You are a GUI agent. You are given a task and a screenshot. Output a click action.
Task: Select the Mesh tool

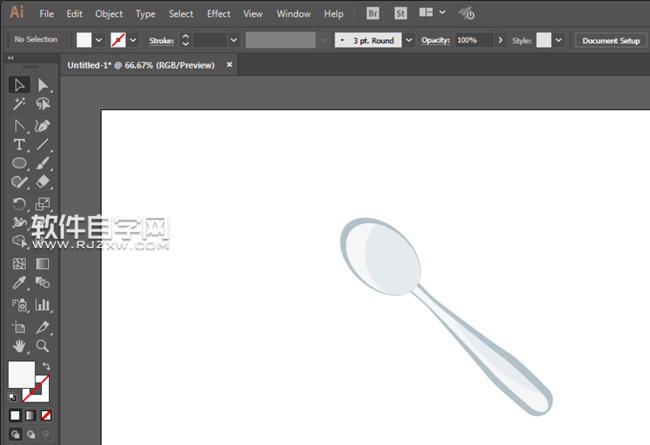pos(19,264)
